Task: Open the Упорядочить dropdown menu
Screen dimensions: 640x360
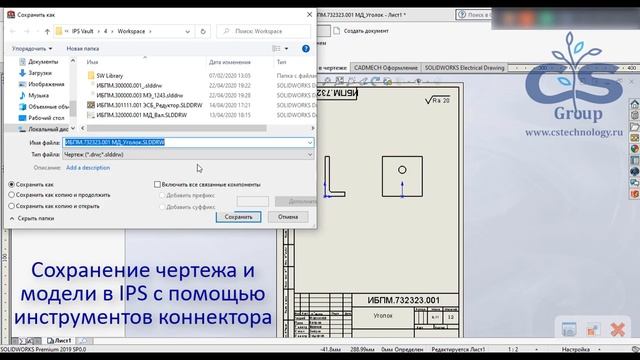Action: coord(32,49)
